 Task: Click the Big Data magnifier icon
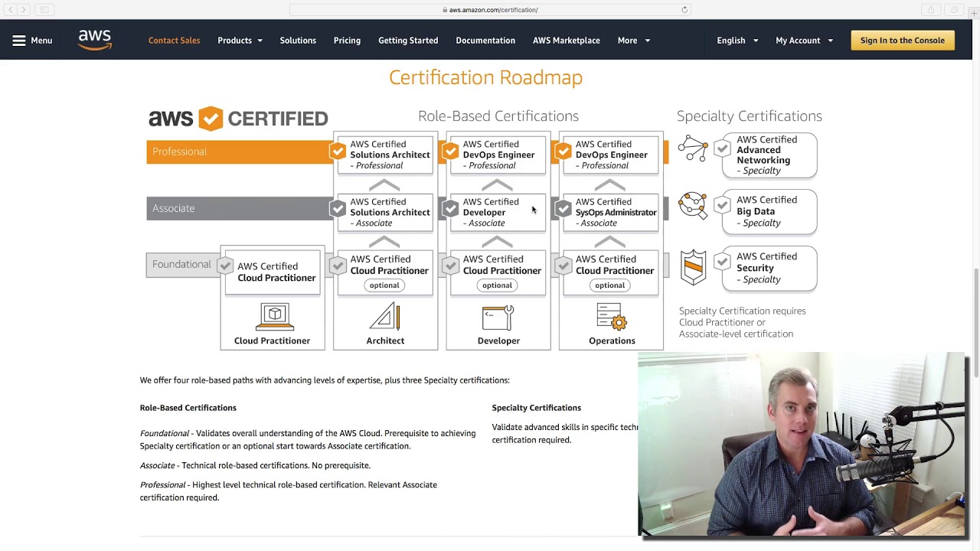point(693,205)
